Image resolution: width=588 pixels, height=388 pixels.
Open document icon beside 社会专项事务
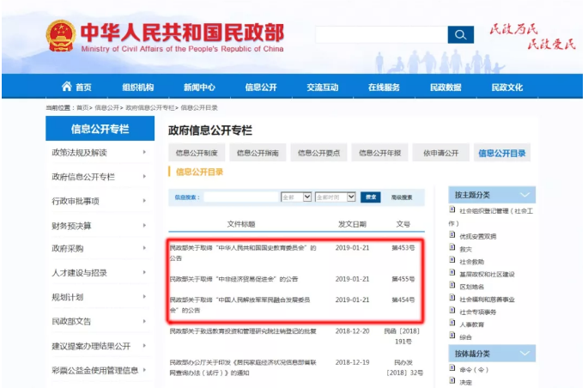pyautogui.click(x=452, y=310)
